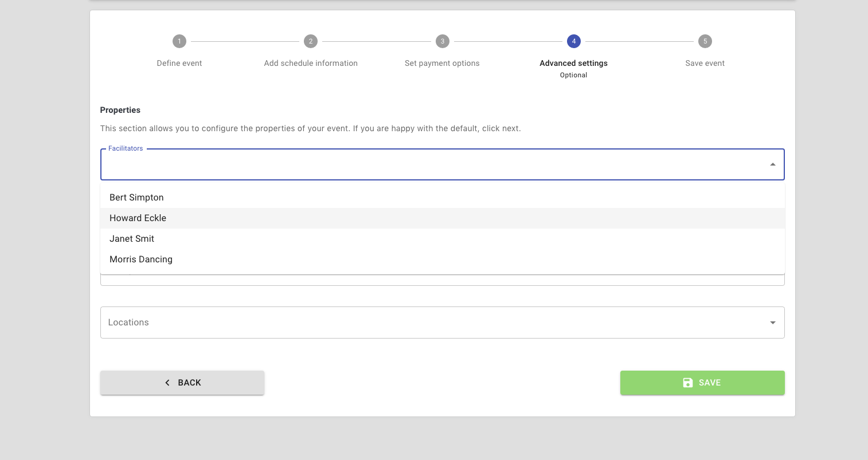Click the left chevron icon on BACK button
Image resolution: width=868 pixels, height=460 pixels.
(x=167, y=382)
